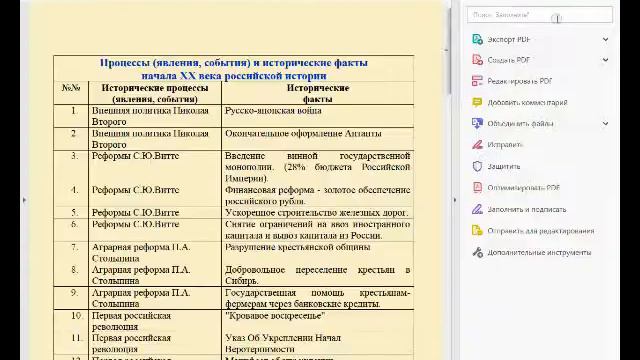Image resolution: width=640 pixels, height=360 pixels.
Task: Click the Export PDF tool icon
Action: click(477, 39)
